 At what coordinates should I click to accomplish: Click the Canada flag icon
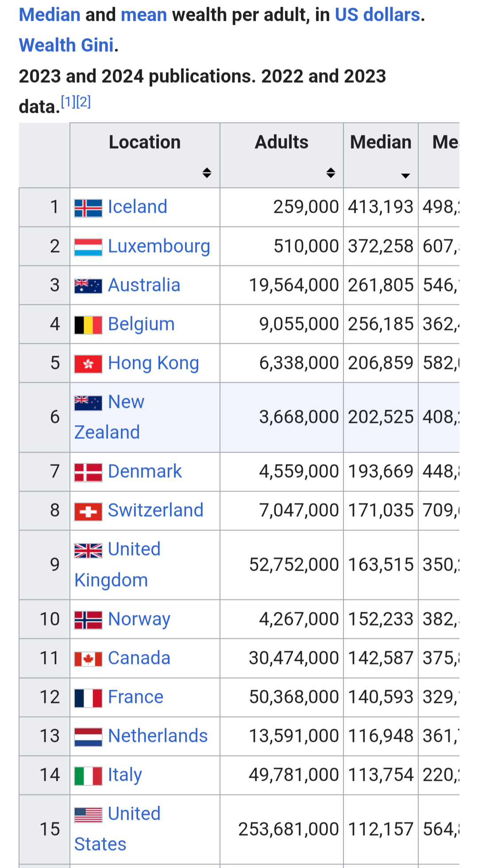[x=88, y=659]
